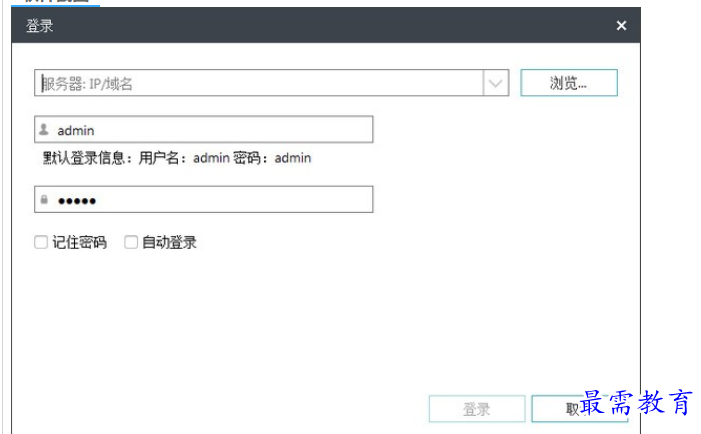The width and height of the screenshot is (701, 434).
Task: Click the user silhouette icon in username field
Action: (x=44, y=129)
